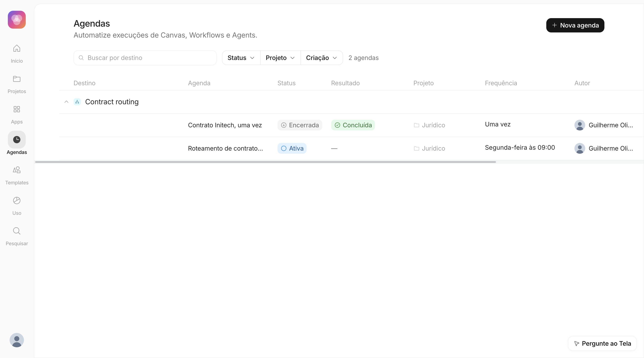Click the 2 agendas count label
This screenshot has width=644, height=358.
click(364, 58)
